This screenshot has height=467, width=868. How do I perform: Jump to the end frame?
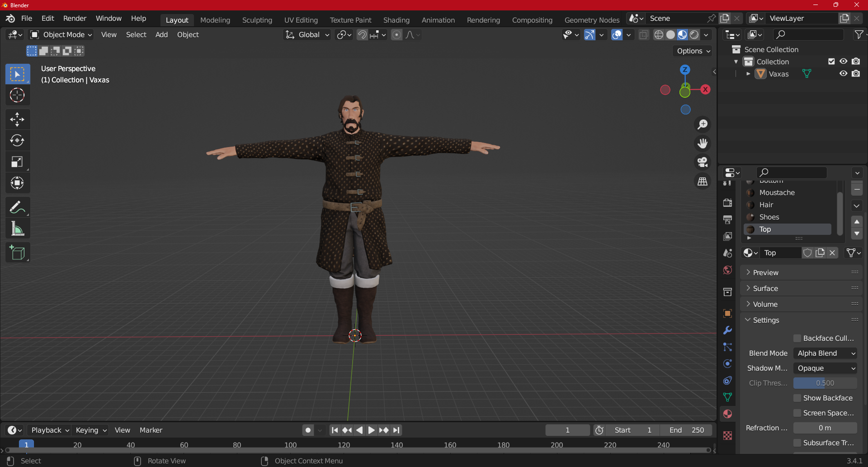(x=396, y=430)
